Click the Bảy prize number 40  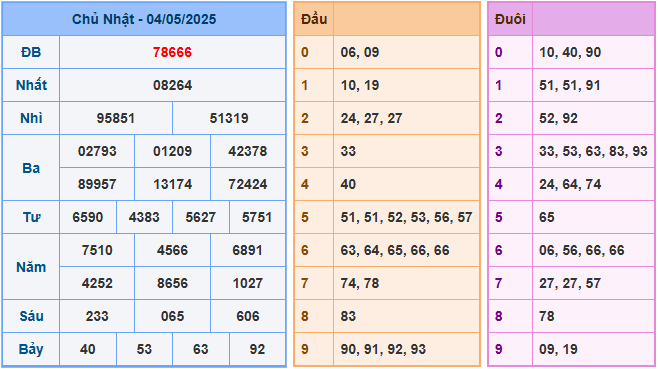pos(88,349)
